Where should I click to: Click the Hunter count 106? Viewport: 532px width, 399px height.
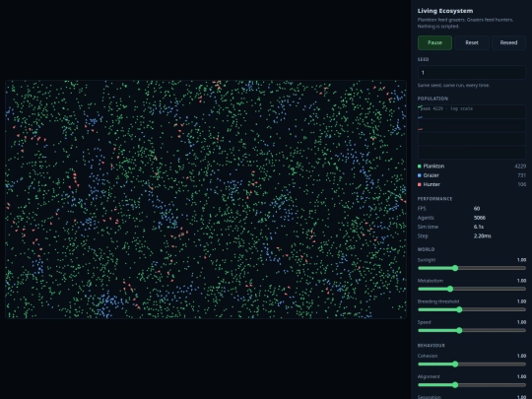pyautogui.click(x=522, y=184)
